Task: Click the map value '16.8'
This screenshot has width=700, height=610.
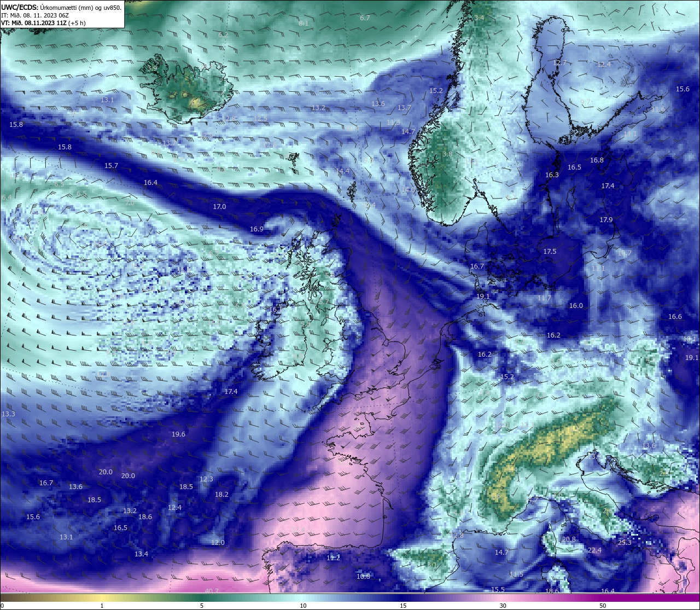Action: click(x=597, y=160)
